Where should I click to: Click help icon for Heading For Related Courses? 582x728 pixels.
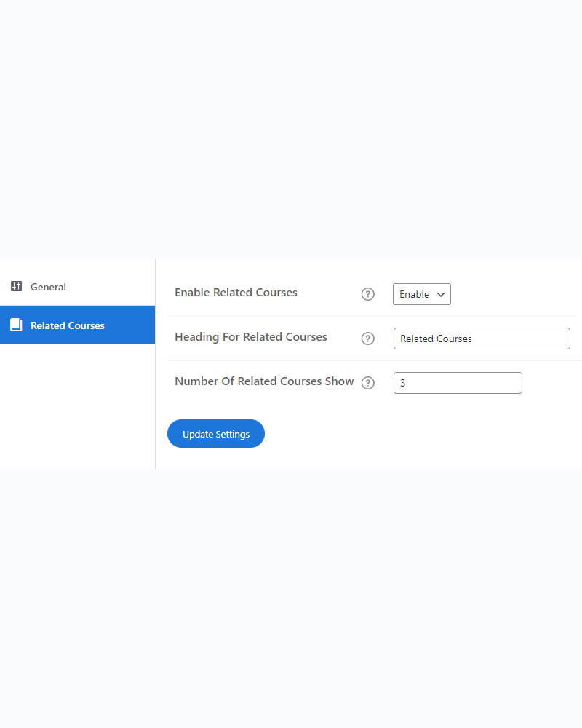pos(368,339)
